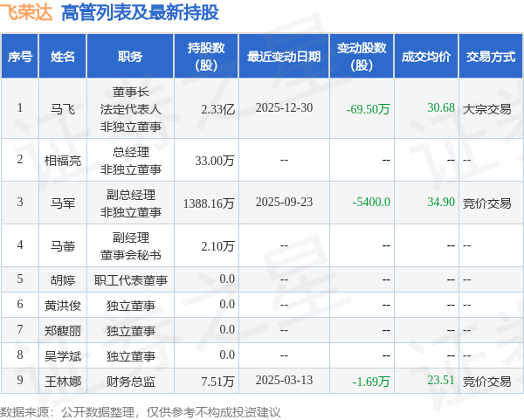Click the -69.50万 change value
The width and height of the screenshot is (524, 420).
point(368,109)
